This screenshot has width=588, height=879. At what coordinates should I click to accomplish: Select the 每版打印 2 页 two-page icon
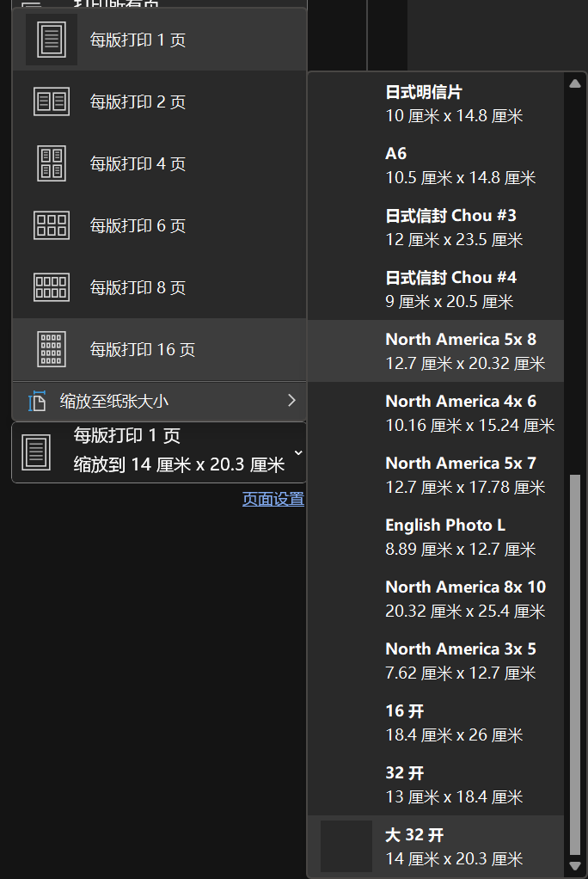point(52,101)
